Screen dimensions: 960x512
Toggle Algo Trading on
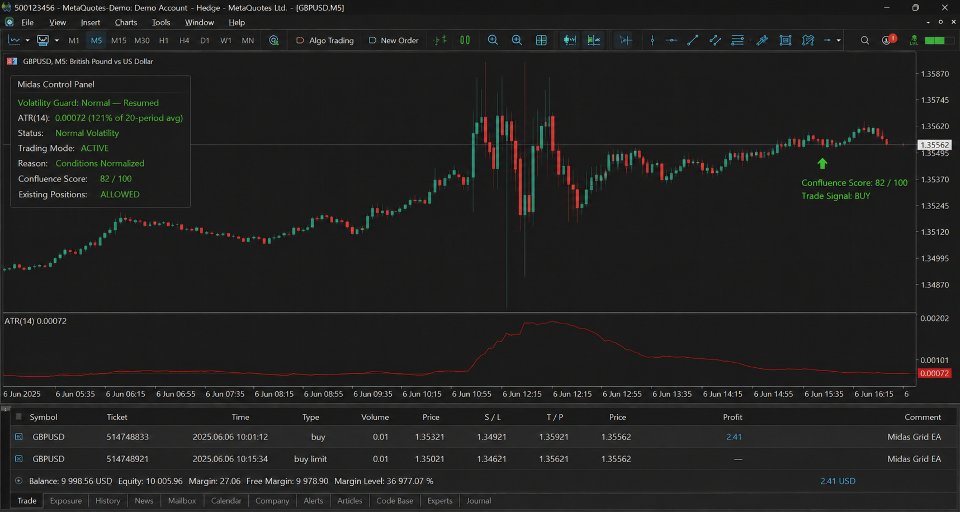pos(324,40)
